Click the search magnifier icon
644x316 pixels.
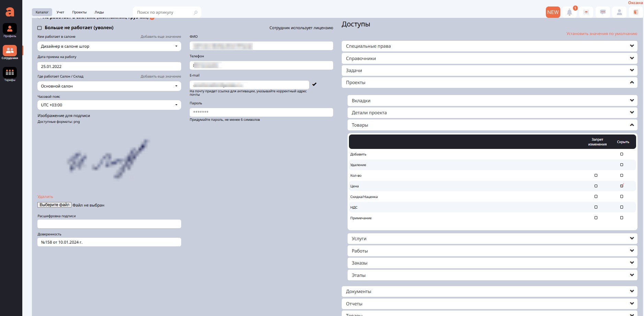pyautogui.click(x=196, y=13)
